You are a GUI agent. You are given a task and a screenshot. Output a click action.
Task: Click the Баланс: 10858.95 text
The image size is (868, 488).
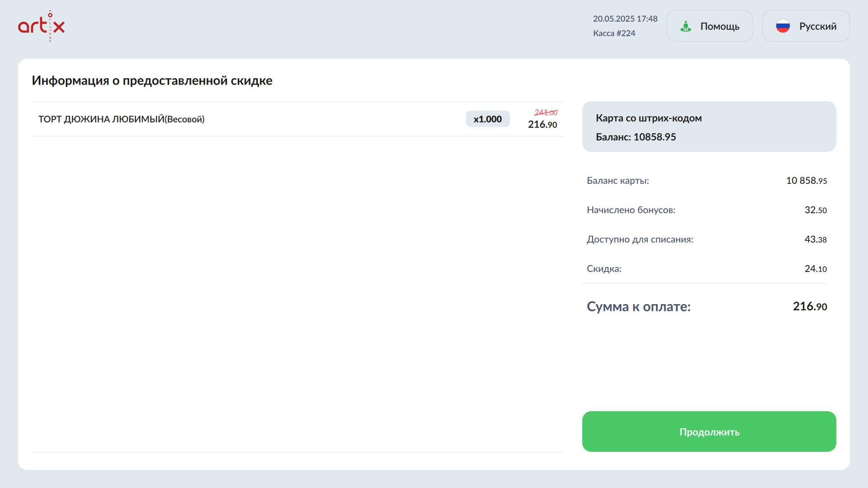[636, 137]
